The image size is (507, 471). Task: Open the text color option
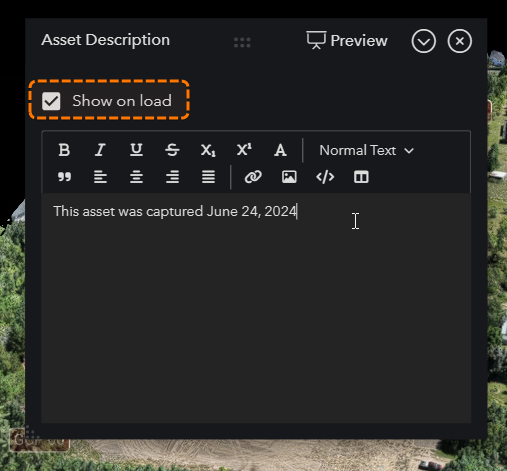coord(280,150)
